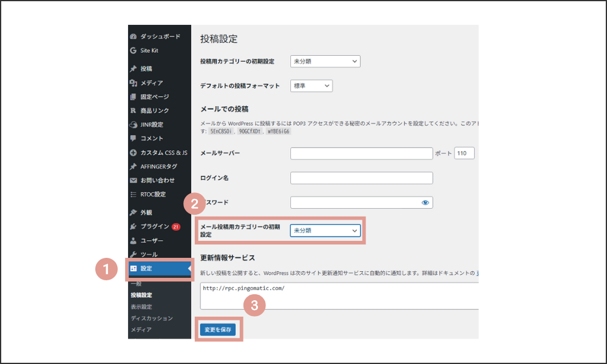607x364 pixels.
Task: Open AFFINGERタグ menu item
Action: coord(160,166)
